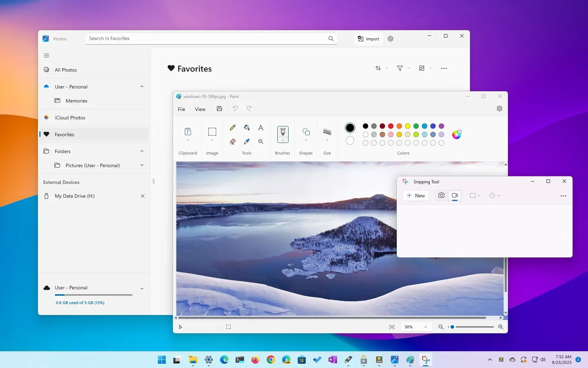This screenshot has width=588, height=368.
Task: Start a New snip in Snipping Tool
Action: point(415,195)
